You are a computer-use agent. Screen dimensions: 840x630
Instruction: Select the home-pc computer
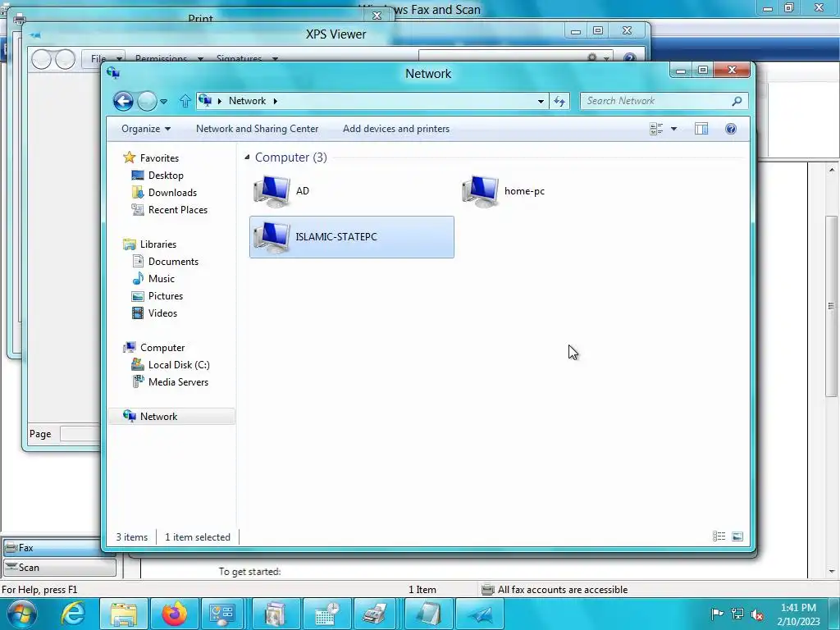pyautogui.click(x=560, y=190)
